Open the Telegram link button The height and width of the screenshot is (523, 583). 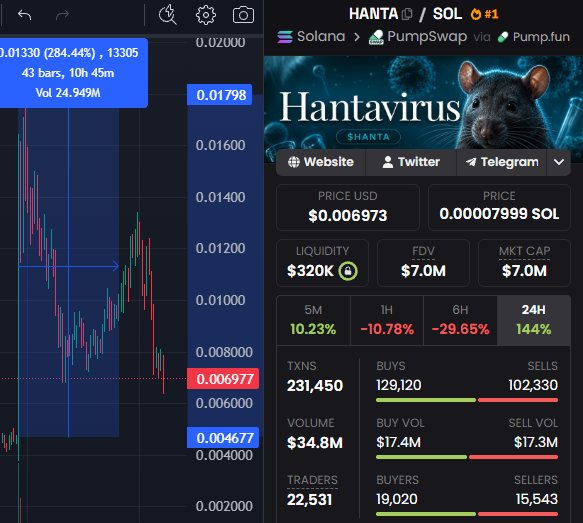tap(502, 162)
